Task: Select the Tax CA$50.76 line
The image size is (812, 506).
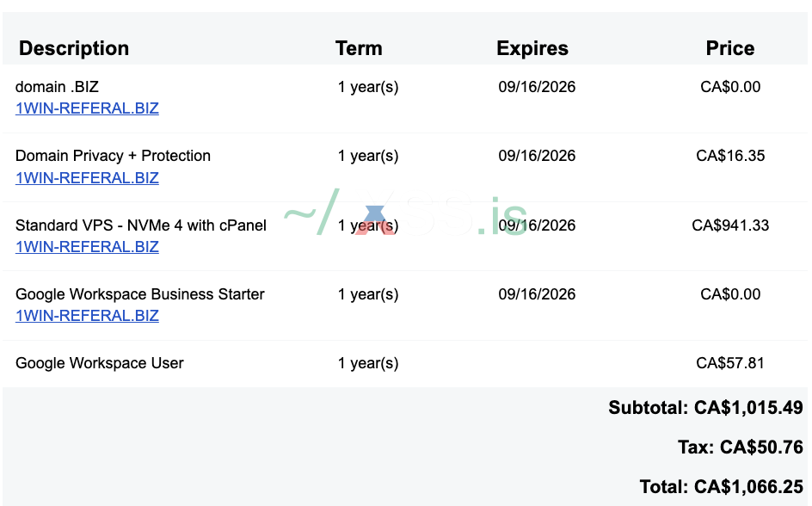Action: (740, 447)
